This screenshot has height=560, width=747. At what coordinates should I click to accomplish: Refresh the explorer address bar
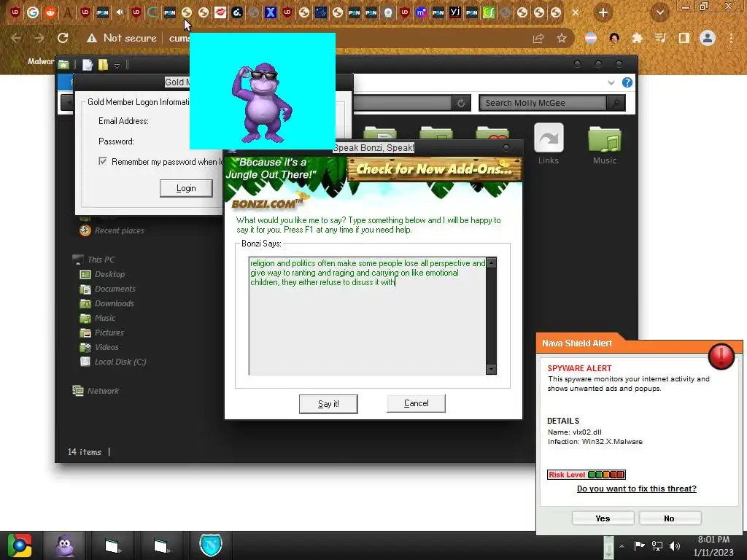tap(461, 103)
